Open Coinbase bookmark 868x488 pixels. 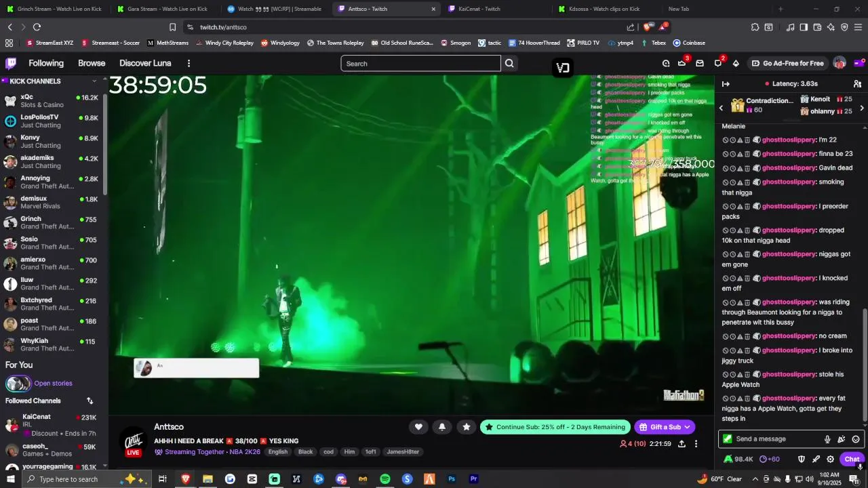(689, 43)
